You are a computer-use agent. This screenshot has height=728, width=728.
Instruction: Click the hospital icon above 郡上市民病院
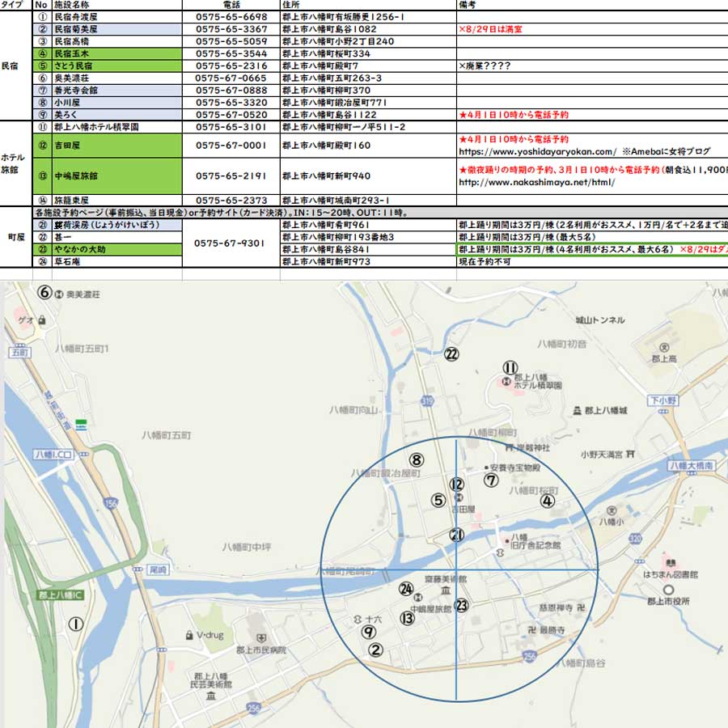[261, 638]
